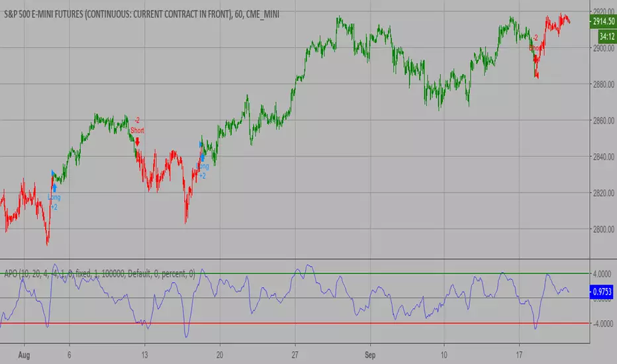Click the Long +2 signal near Aug 6
The height and width of the screenshot is (364, 617).
coord(54,203)
